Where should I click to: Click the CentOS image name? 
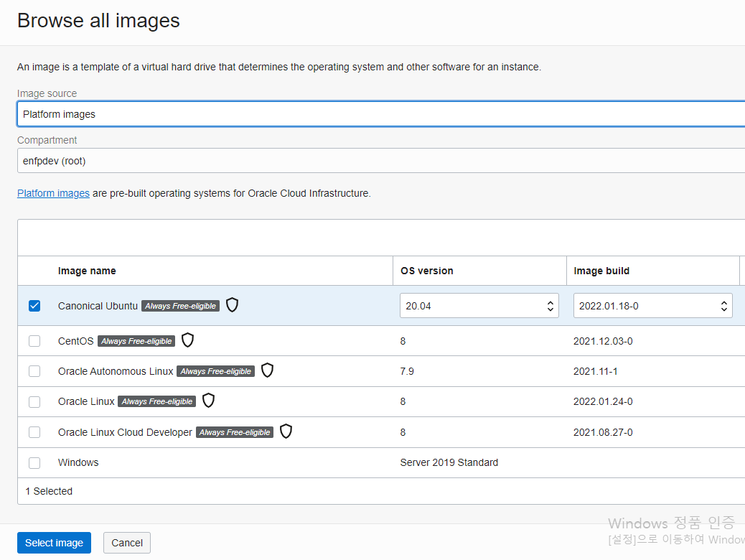coord(75,341)
